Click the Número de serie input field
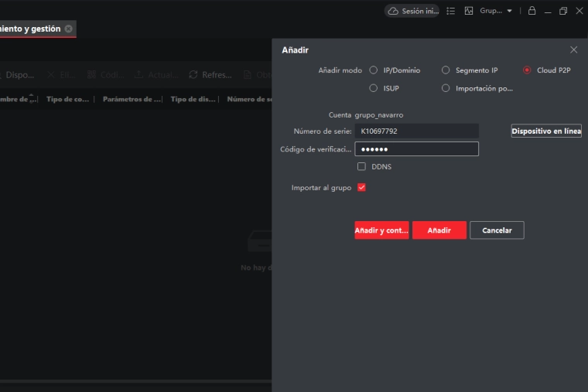 click(416, 131)
